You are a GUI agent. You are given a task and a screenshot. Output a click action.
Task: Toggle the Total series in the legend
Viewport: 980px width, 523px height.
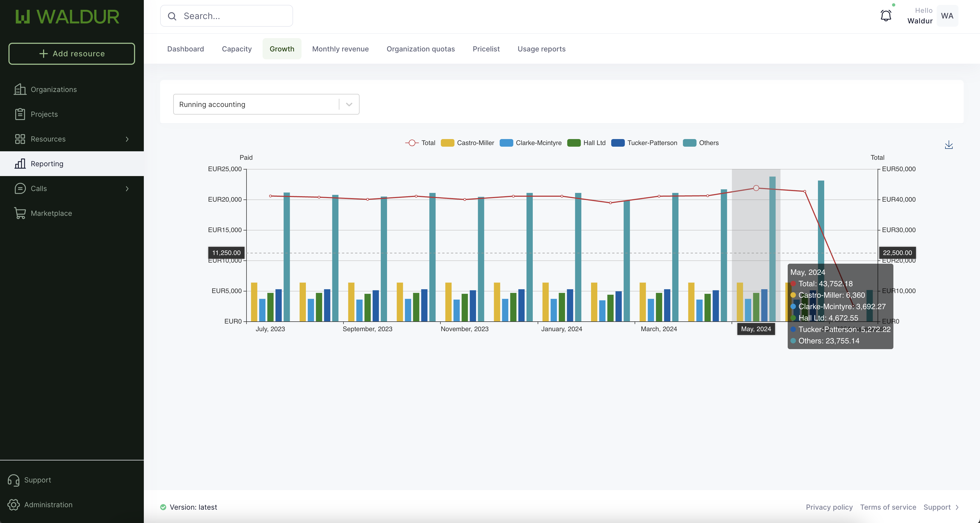420,143
